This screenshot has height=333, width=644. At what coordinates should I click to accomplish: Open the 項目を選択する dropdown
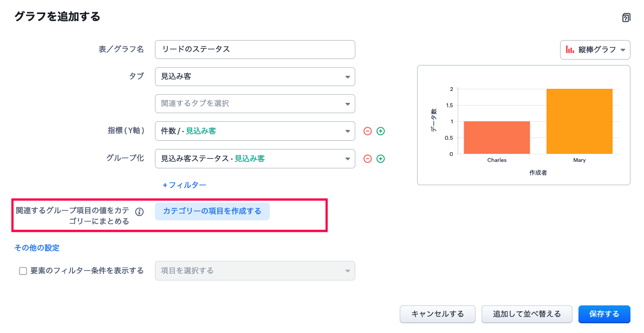[x=255, y=271]
